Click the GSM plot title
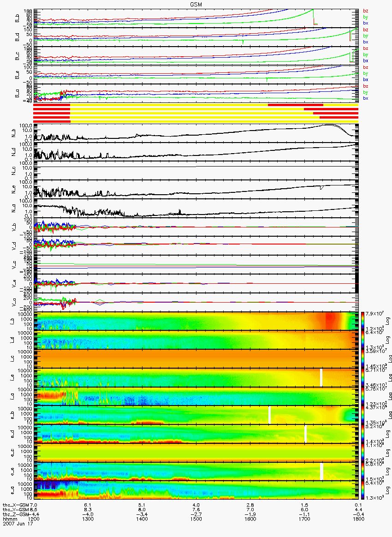Screen dimensions: 392x537 196,4
